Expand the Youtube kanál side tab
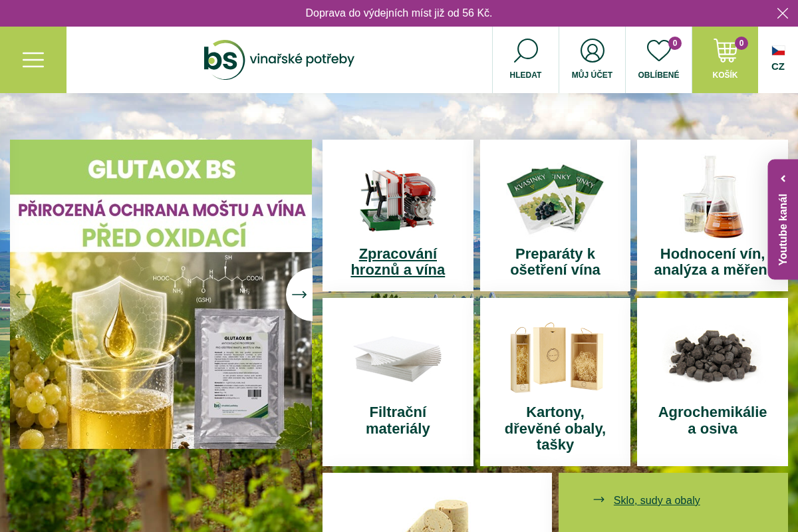 click(783, 219)
